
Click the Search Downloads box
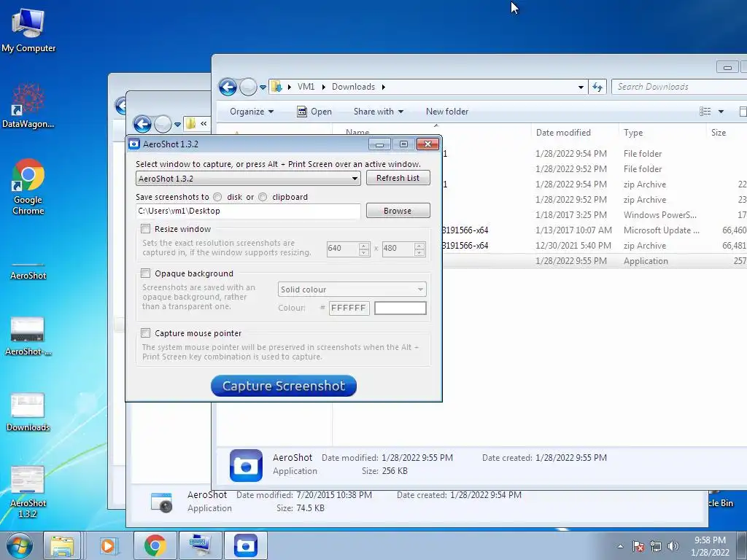pos(679,87)
